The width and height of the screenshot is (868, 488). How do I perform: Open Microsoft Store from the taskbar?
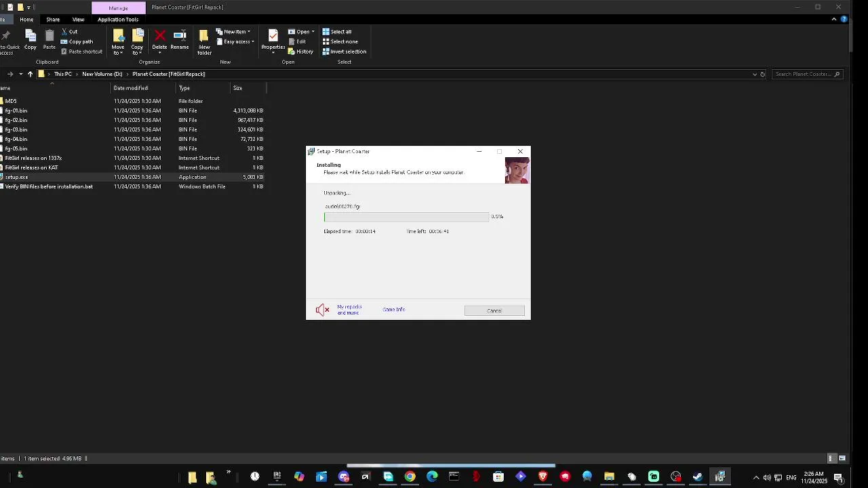[498, 476]
